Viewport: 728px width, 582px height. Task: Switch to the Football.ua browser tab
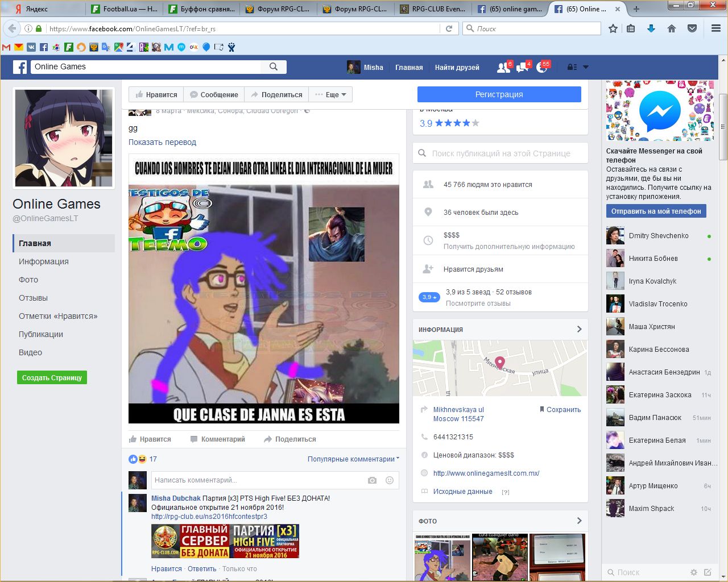coord(125,9)
